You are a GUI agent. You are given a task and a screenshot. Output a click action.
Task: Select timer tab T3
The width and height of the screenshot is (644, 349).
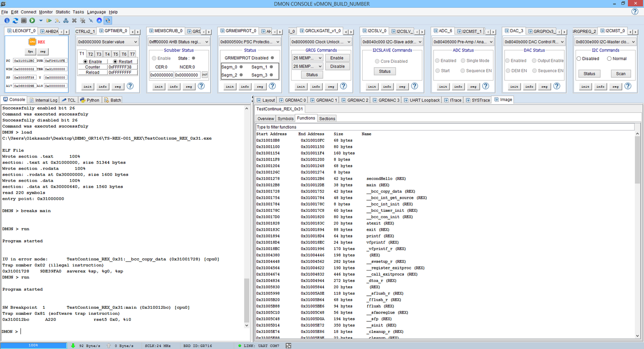99,54
